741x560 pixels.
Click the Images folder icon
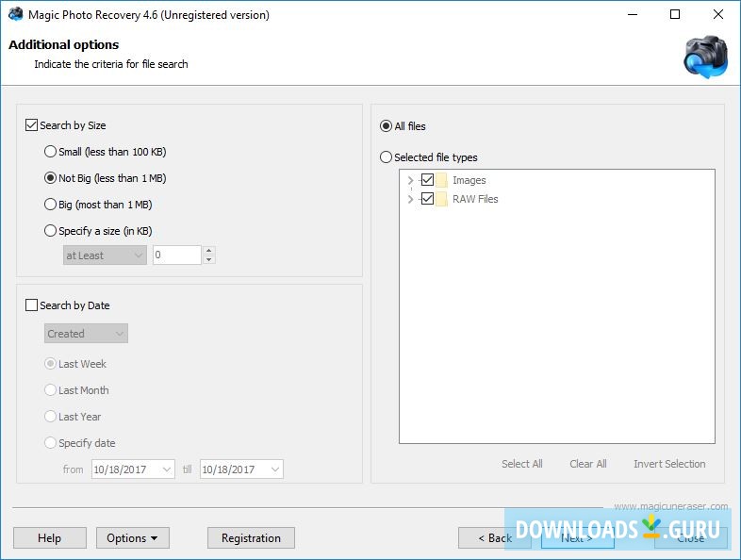[x=441, y=180]
